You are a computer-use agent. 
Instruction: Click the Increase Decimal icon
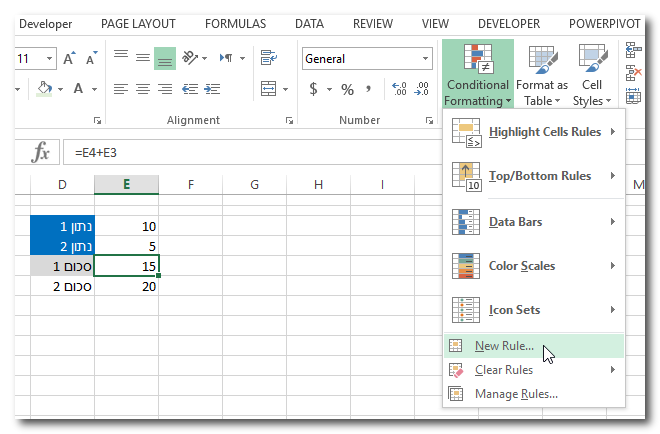point(401,89)
